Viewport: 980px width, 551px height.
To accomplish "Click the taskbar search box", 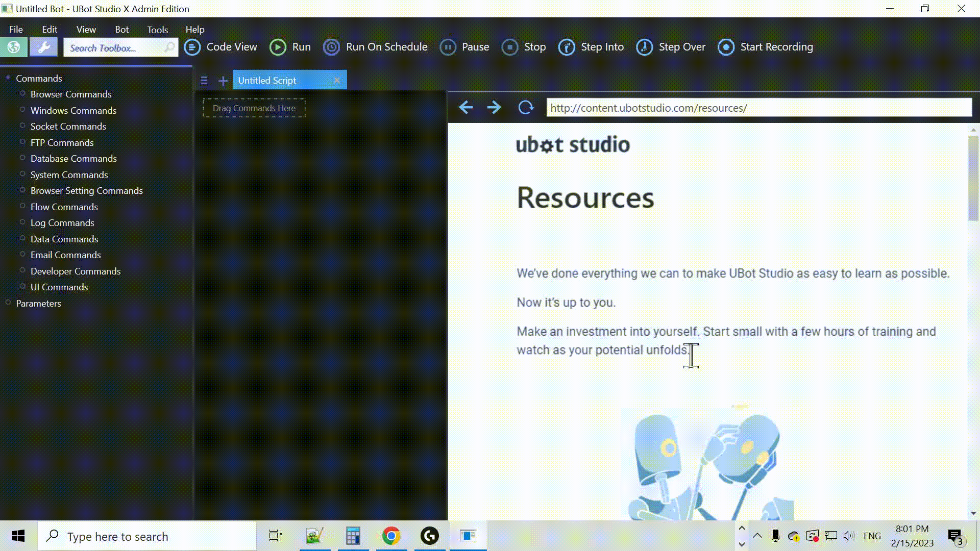I will [x=147, y=536].
